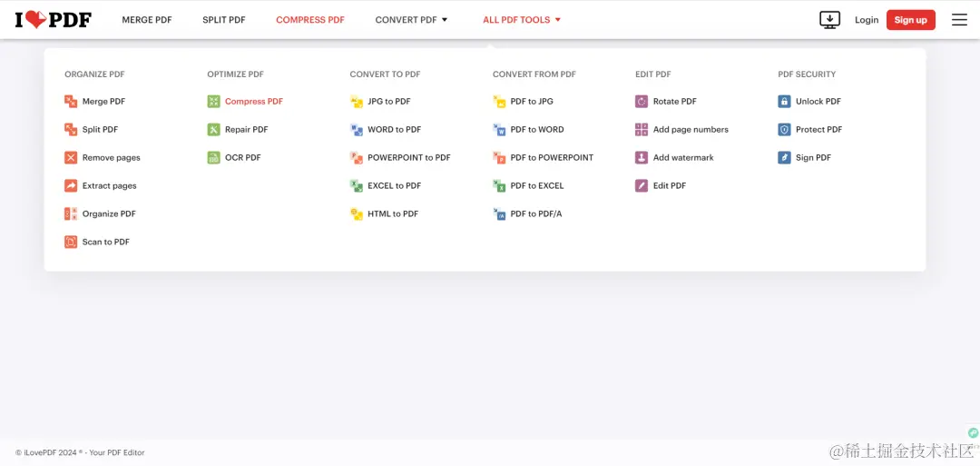Screen dimensions: 980x466
Task: Click the POWERPOINT to PDF icon
Action: (x=357, y=158)
